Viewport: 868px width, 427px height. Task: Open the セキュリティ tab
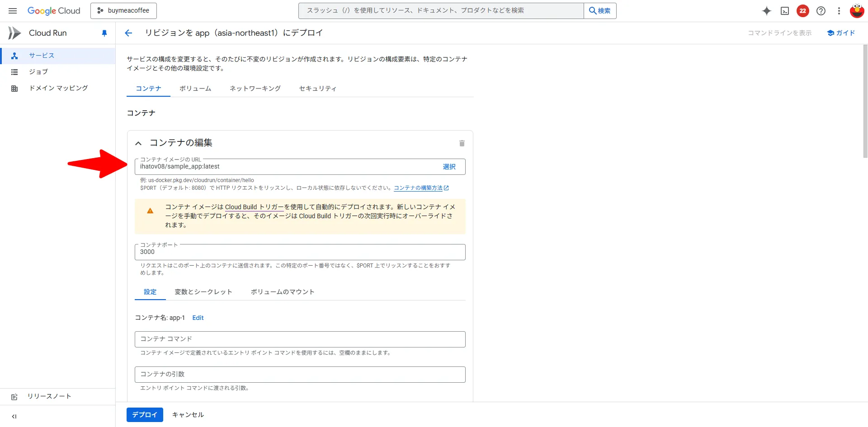[317, 89]
